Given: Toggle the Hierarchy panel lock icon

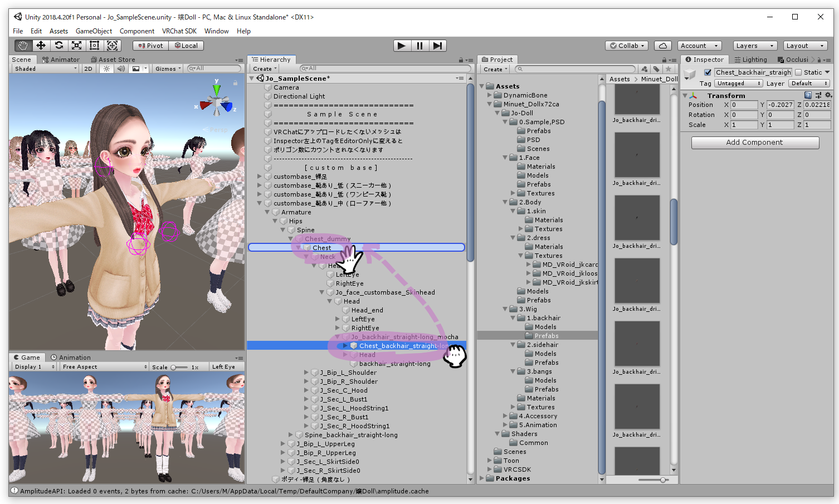Looking at the screenshot, I should [461, 60].
